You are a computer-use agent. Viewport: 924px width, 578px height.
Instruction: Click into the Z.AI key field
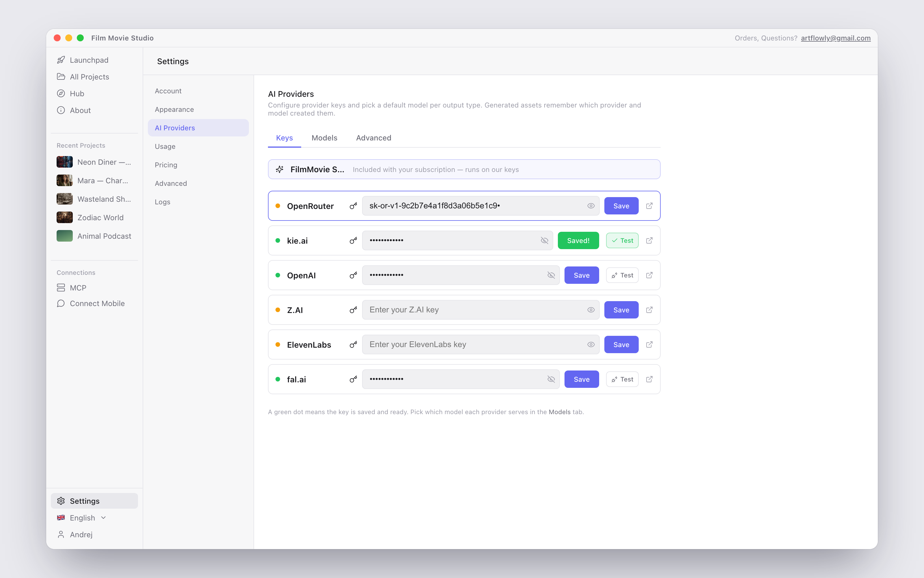point(480,310)
